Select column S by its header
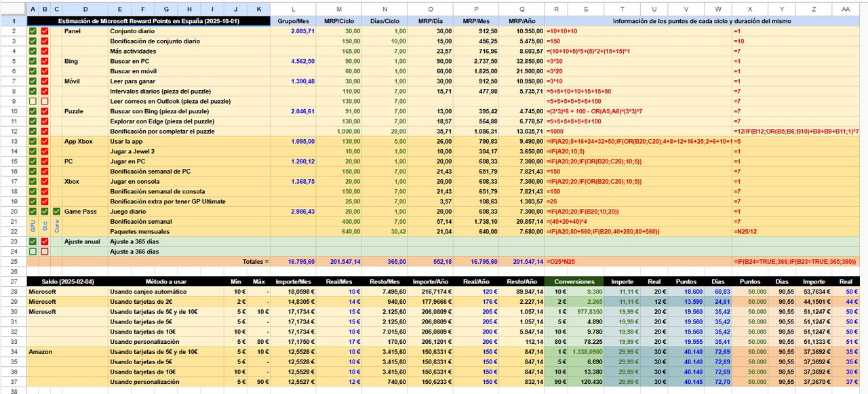 click(587, 9)
